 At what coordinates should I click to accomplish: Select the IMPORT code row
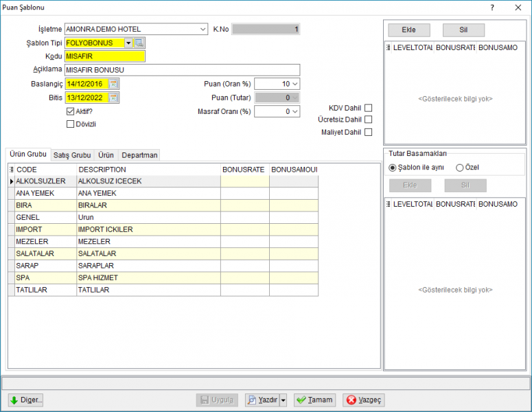[x=46, y=229]
